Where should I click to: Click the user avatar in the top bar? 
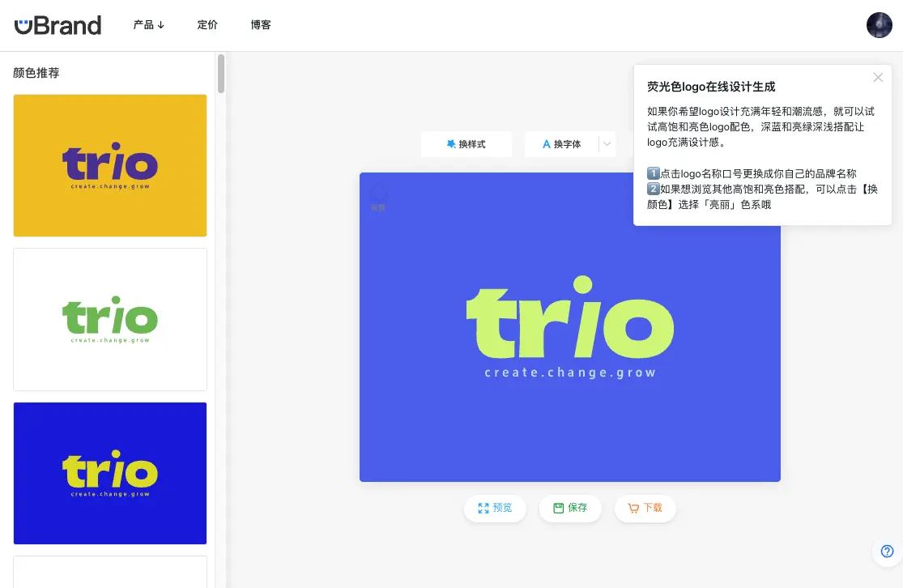pos(879,25)
